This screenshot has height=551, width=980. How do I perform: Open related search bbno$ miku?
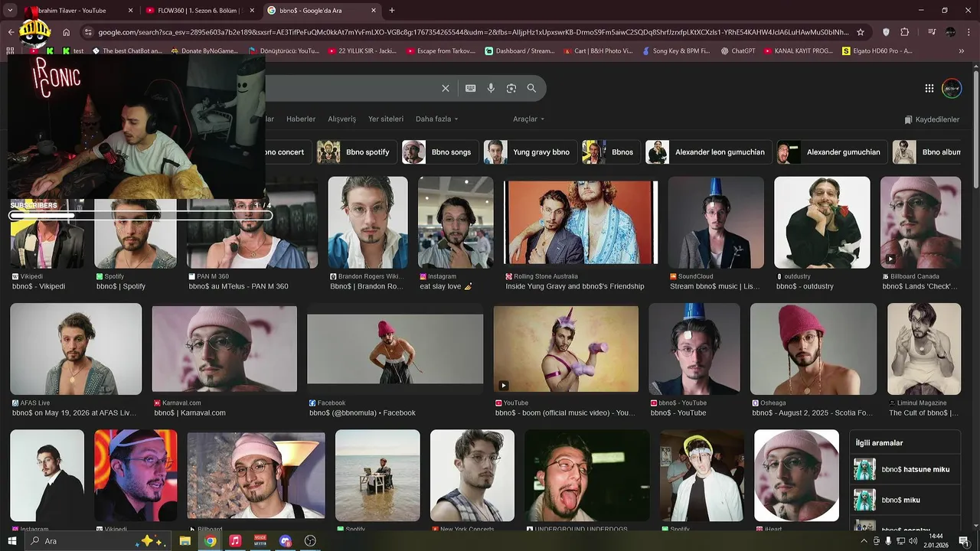point(905,500)
